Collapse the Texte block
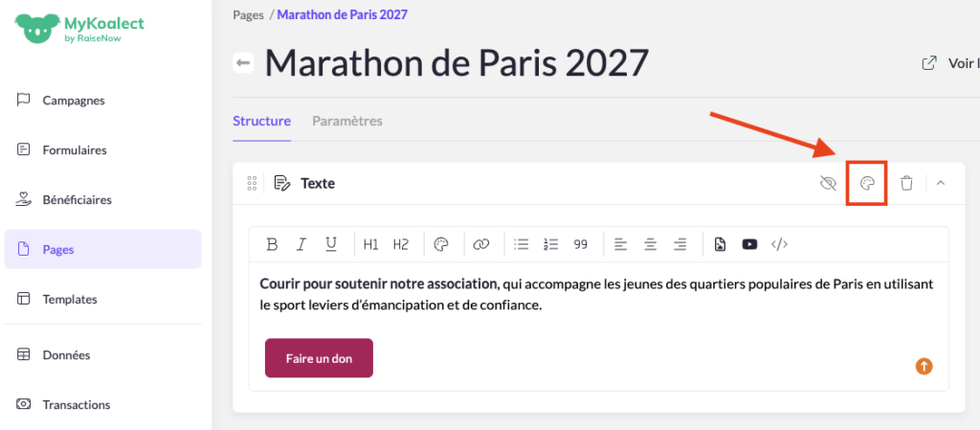 tap(941, 183)
